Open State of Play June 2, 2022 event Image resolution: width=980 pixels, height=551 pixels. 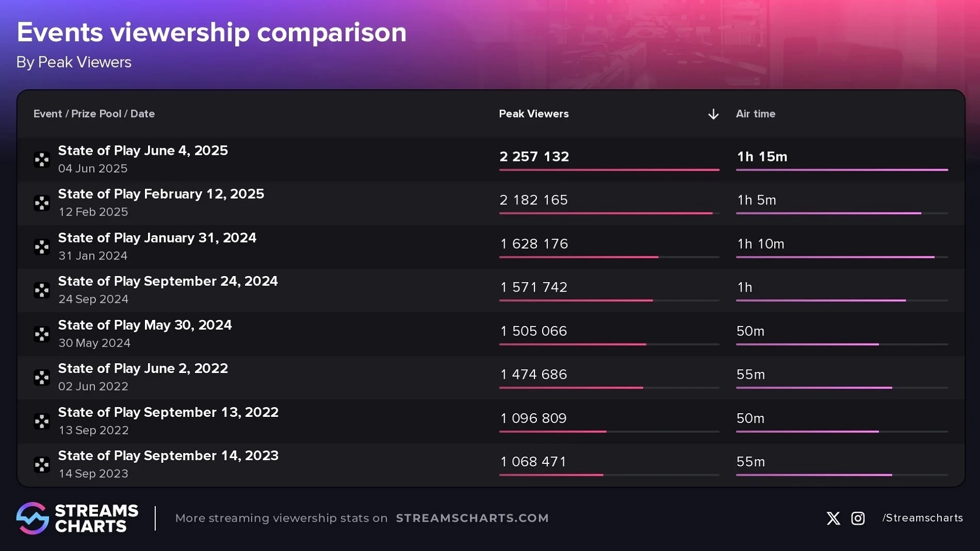tap(143, 368)
